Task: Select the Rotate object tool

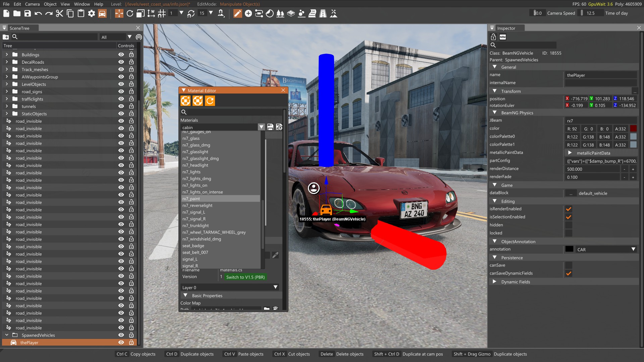Action: [130, 13]
